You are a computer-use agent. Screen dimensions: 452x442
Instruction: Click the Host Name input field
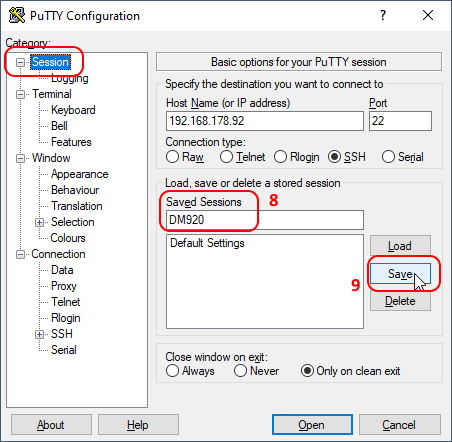(265, 121)
